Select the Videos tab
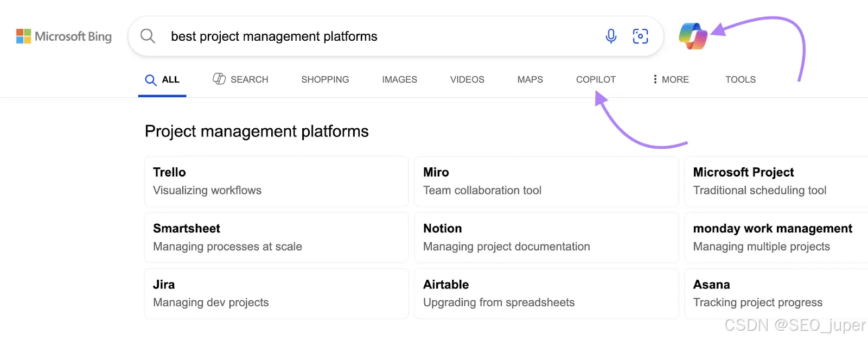This screenshot has height=340, width=868. click(467, 79)
